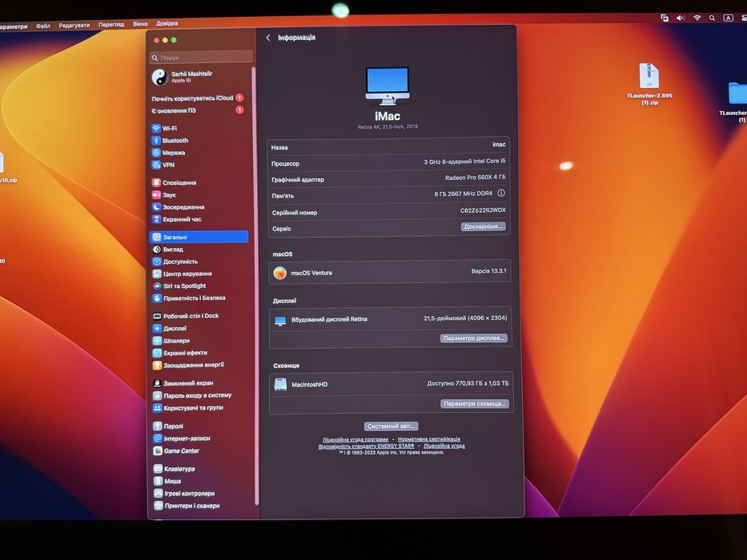Screen dimensions: 747x560
Task: Open Звук sound settings
Action: 164,194
